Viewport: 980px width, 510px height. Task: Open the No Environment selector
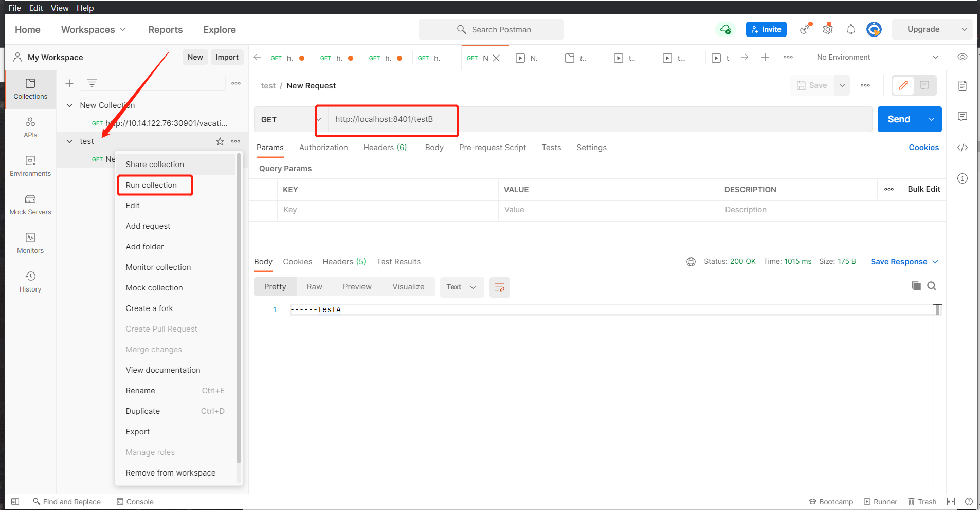[x=877, y=57]
